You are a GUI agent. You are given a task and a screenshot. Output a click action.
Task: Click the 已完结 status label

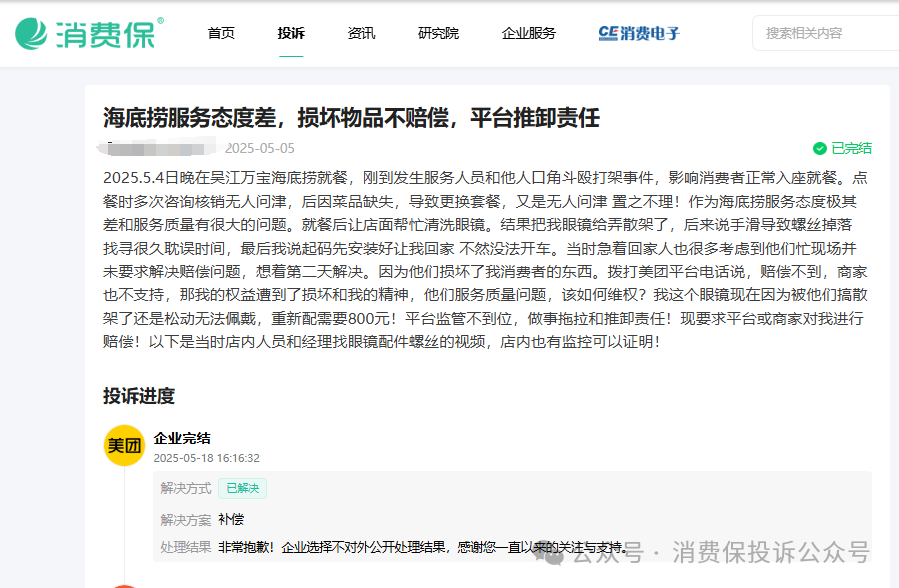pos(851,148)
